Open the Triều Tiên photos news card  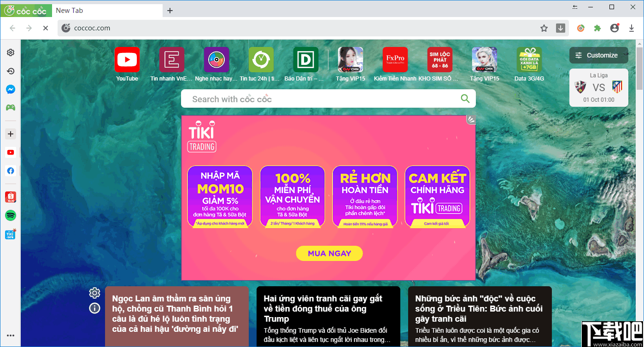click(480, 317)
